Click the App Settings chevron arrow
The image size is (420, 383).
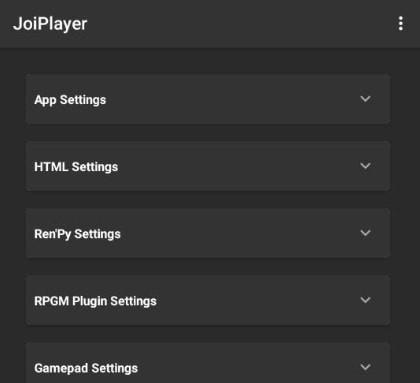coord(365,99)
